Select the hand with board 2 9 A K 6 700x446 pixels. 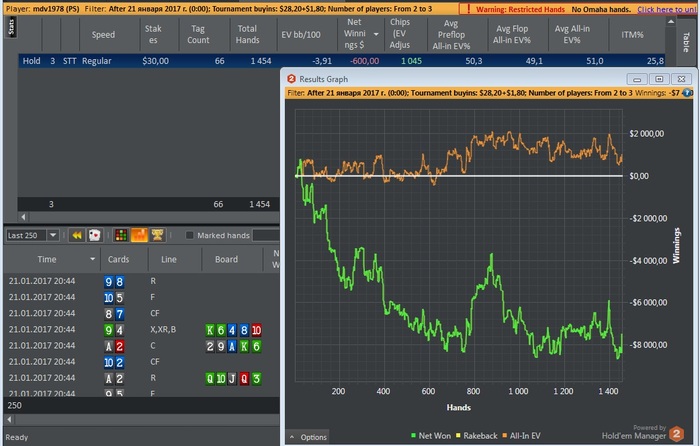142,346
